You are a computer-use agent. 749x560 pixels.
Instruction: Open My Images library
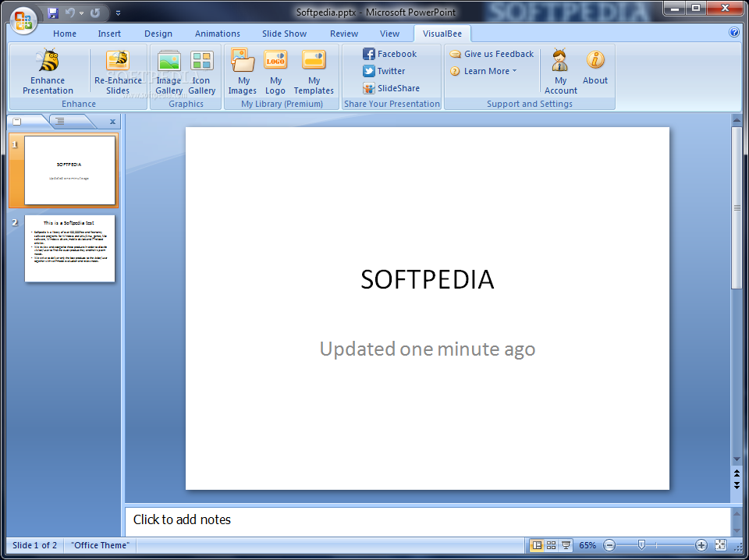click(x=243, y=73)
